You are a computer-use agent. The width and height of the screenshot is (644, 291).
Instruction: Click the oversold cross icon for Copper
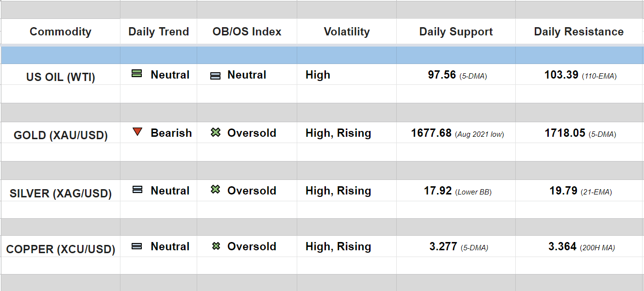click(x=216, y=246)
